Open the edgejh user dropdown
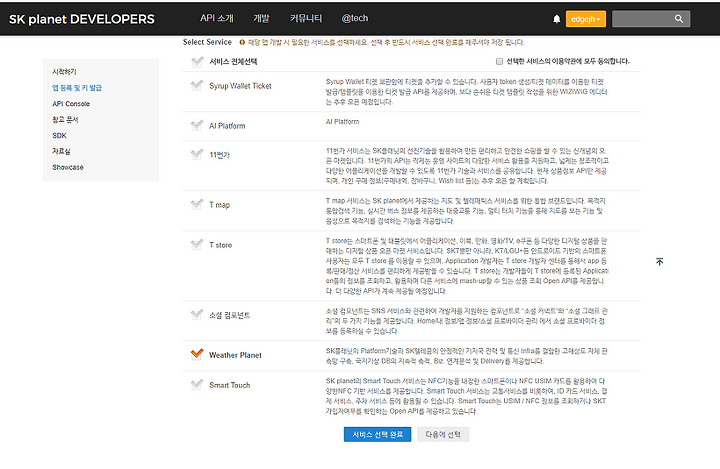This screenshot has height=469, width=720. point(585,19)
